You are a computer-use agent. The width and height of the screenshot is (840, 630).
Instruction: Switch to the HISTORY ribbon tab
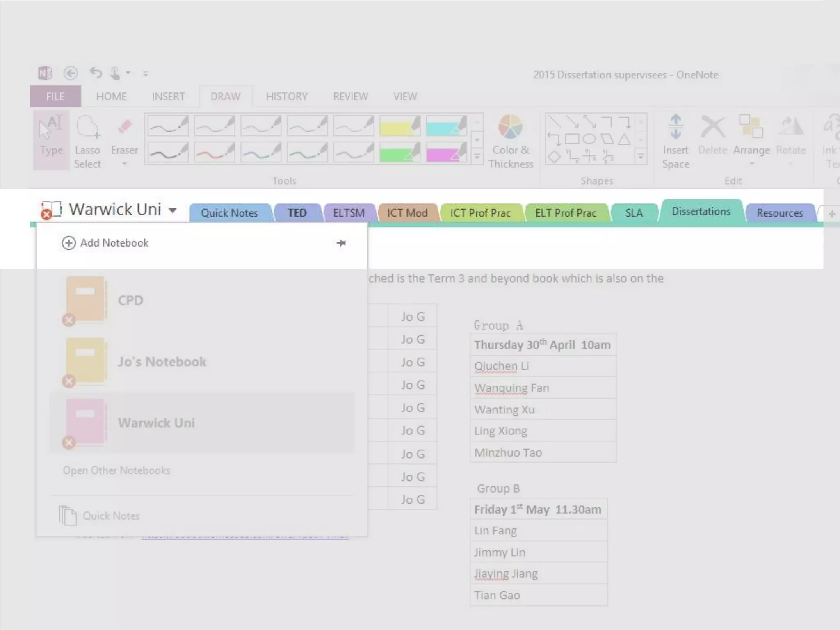(286, 97)
